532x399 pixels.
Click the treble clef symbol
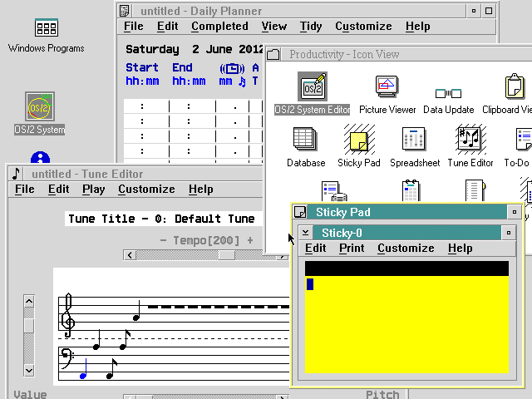pyautogui.click(x=68, y=316)
